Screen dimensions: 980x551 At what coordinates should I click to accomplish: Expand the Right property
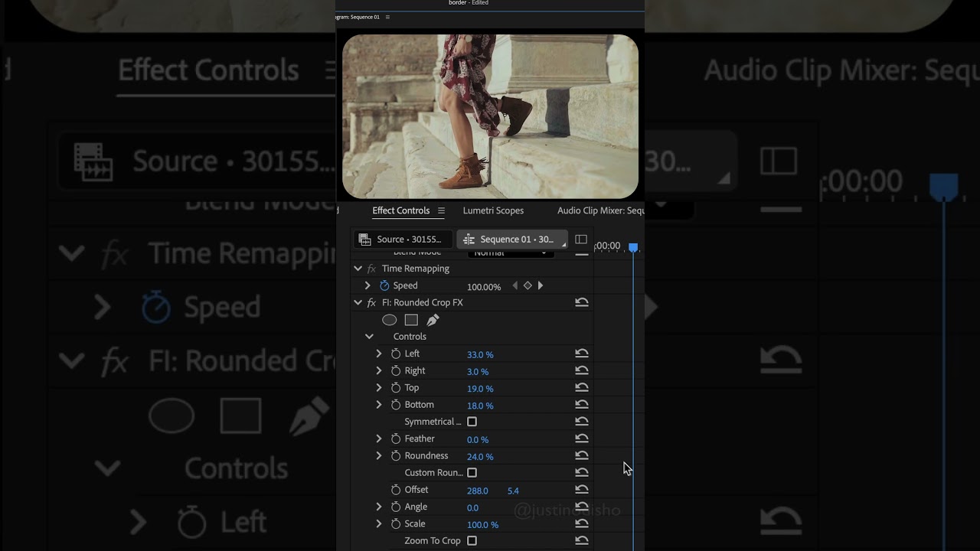(378, 370)
